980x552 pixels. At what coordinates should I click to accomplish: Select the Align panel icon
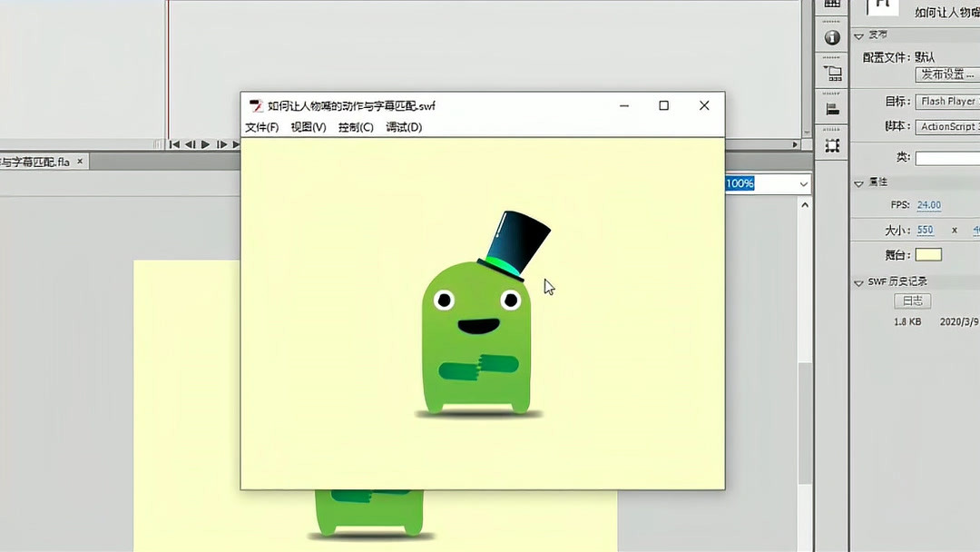point(832,108)
